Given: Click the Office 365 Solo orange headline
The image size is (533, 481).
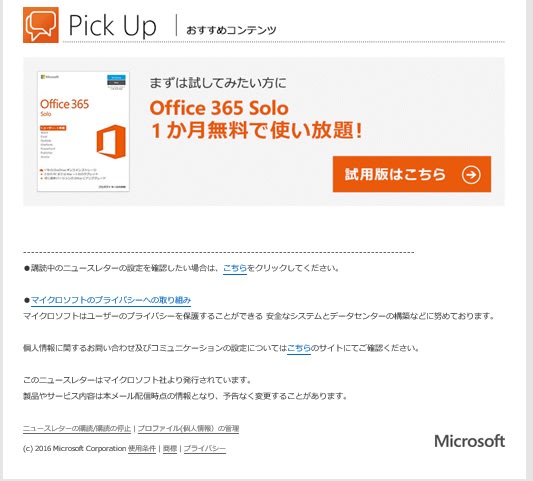Looking at the screenshot, I should (219, 108).
